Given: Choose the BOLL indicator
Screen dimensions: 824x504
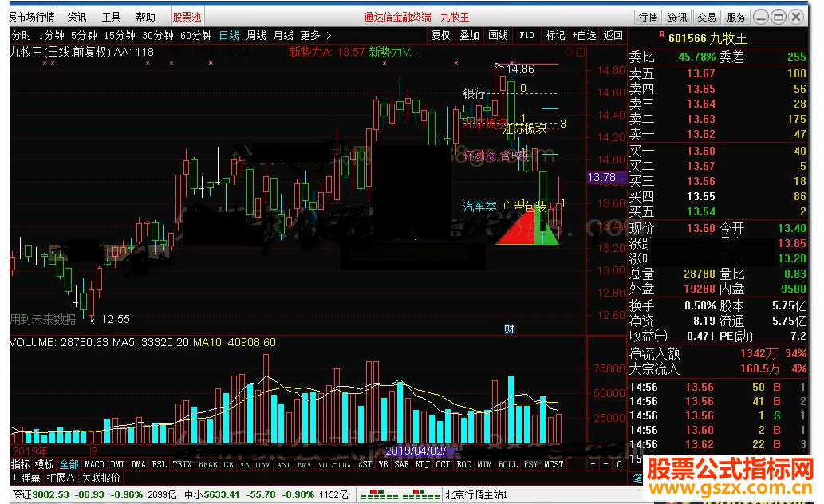Looking at the screenshot, I should (507, 464).
